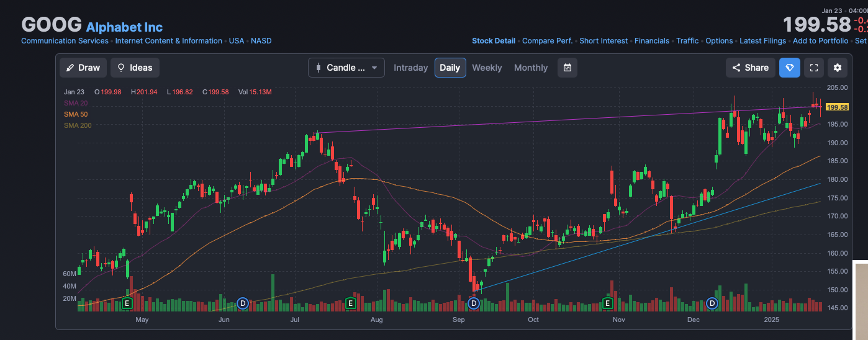
Task: Open the Compare Perf. link
Action: tap(547, 41)
